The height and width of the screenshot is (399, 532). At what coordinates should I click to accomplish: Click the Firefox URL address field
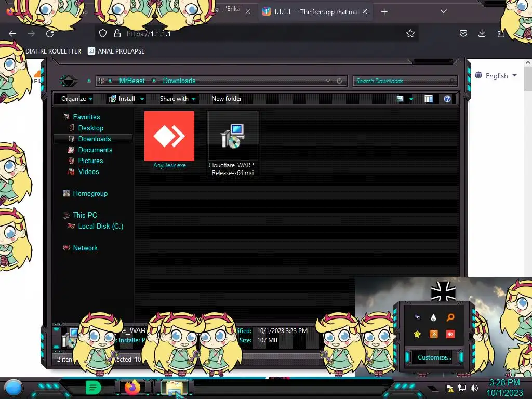(258, 34)
